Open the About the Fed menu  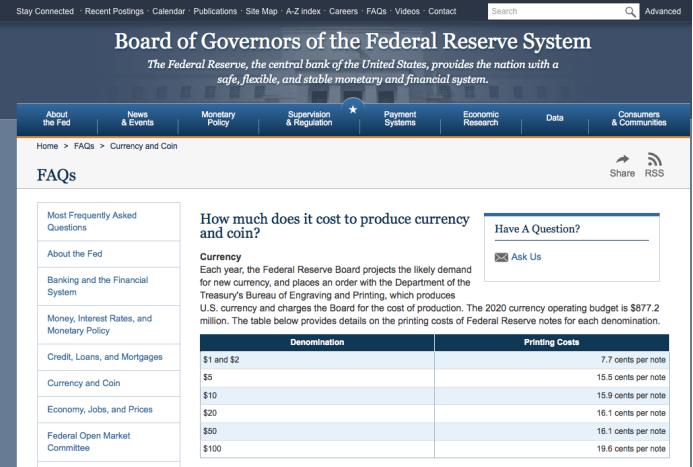coord(57,118)
